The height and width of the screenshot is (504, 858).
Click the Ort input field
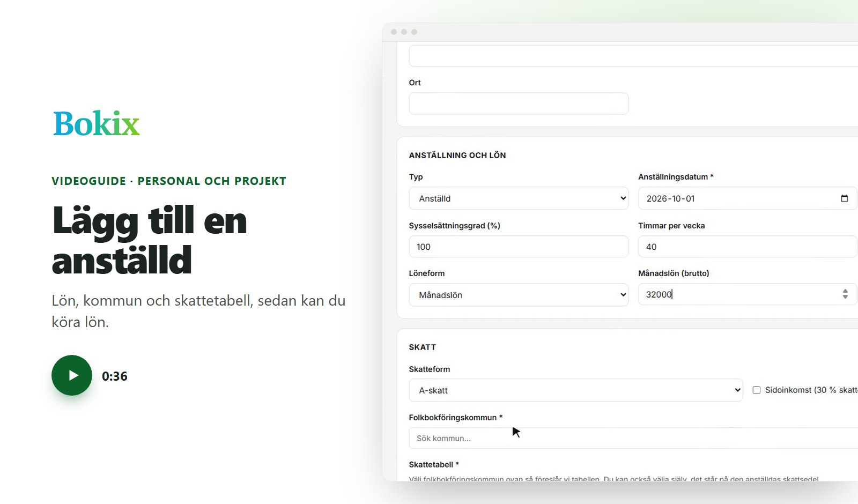coord(519,103)
